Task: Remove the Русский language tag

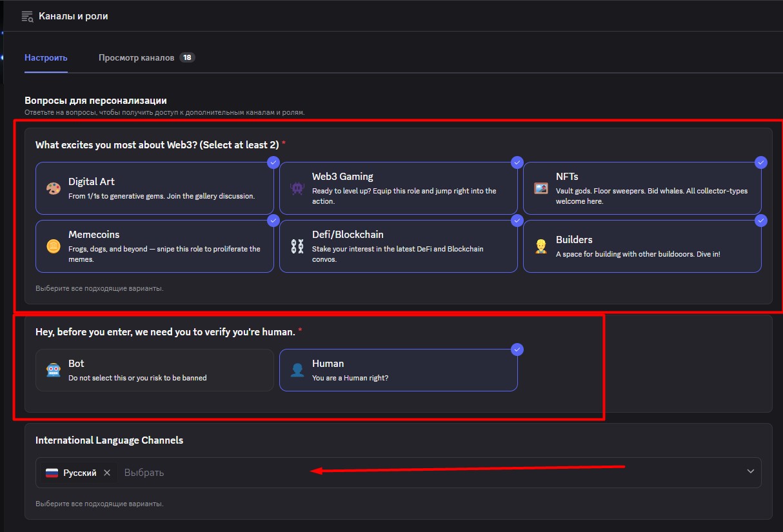Action: coord(107,473)
